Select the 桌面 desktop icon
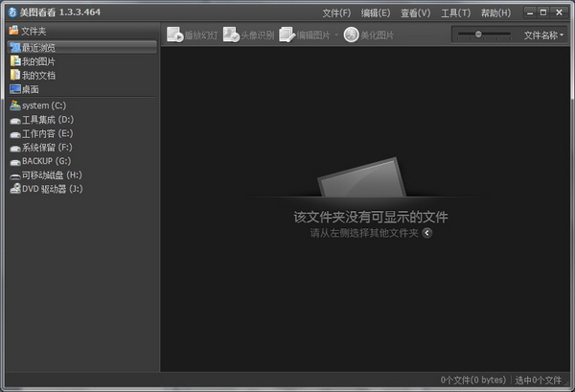The width and height of the screenshot is (575, 392). (x=15, y=89)
